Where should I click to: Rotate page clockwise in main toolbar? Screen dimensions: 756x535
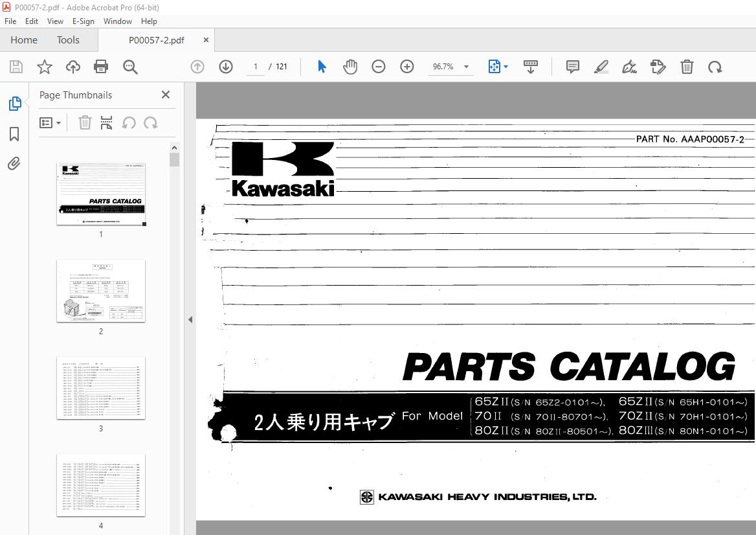pyautogui.click(x=715, y=67)
